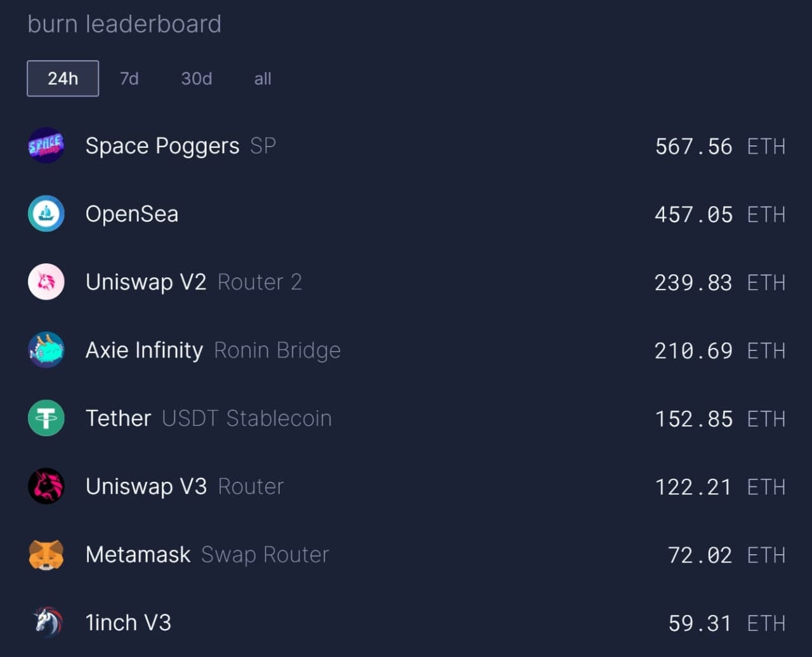Show the all-time leaderboard tab
Viewport: 812px width, 657px height.
(x=263, y=79)
